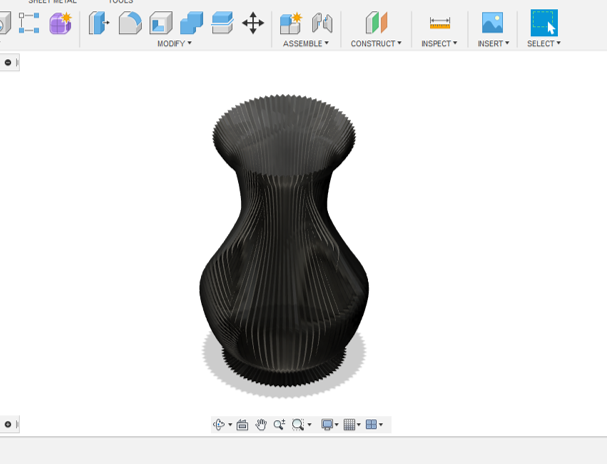
Task: Activate the Press Pull tool
Action: click(99, 23)
